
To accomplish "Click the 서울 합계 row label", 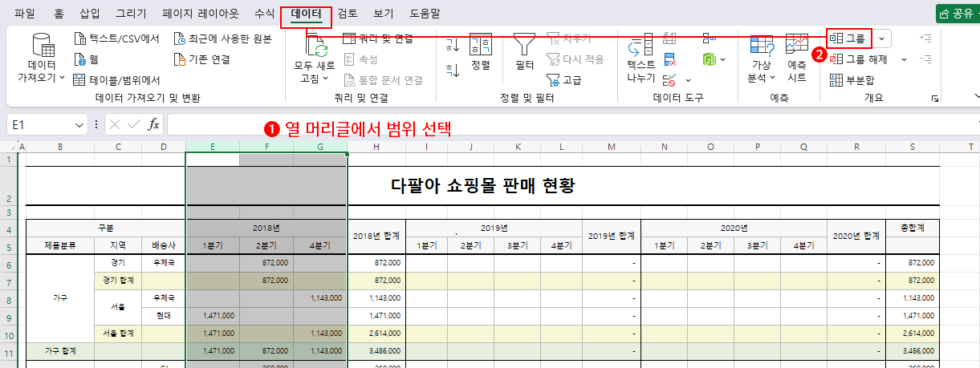I will coord(118,332).
